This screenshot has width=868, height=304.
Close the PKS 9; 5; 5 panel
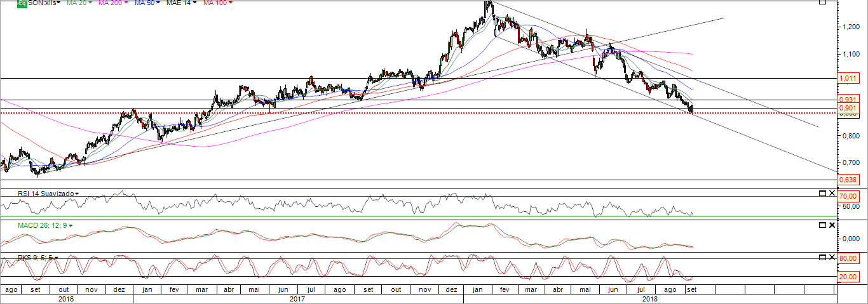(832, 257)
